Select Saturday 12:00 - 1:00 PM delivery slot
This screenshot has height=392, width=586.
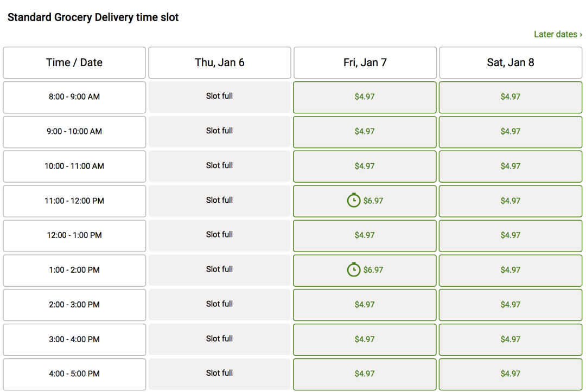click(x=511, y=235)
